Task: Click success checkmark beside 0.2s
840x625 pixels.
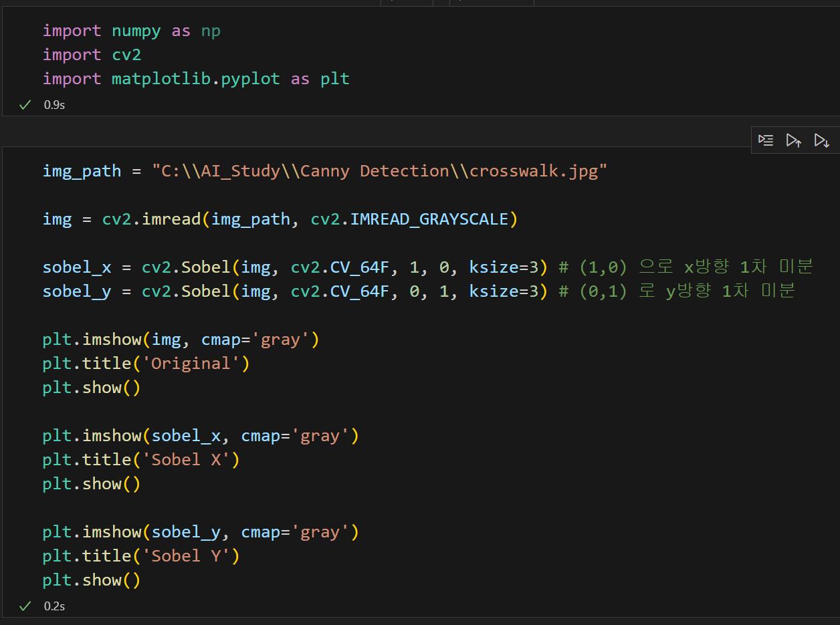Action: [25, 606]
